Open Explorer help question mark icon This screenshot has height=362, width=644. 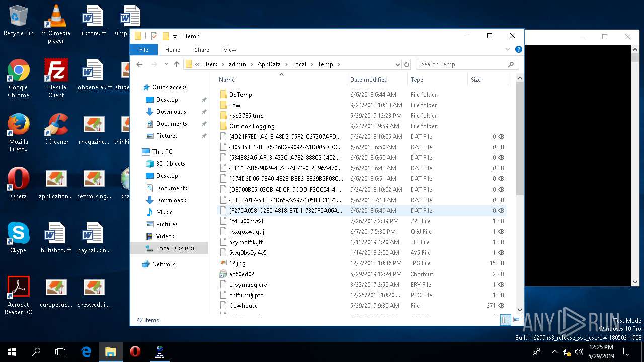tap(519, 50)
